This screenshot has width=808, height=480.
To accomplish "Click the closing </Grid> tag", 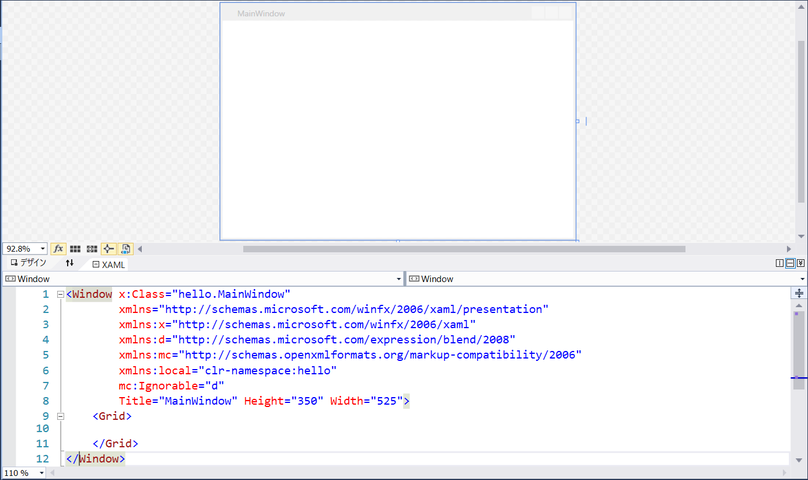I will 115,443.
